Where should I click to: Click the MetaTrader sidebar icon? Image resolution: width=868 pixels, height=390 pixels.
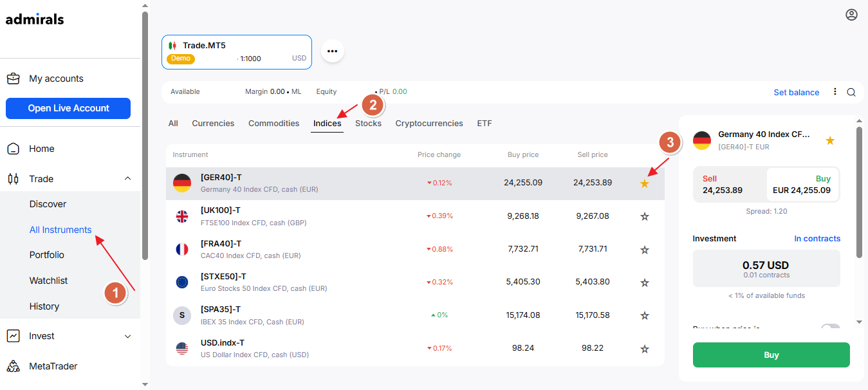tap(13, 366)
